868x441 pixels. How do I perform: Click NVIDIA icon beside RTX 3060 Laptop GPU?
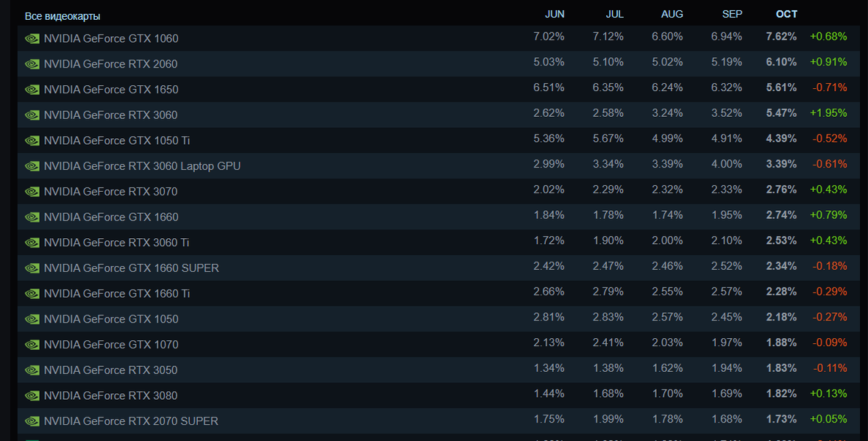click(x=32, y=166)
